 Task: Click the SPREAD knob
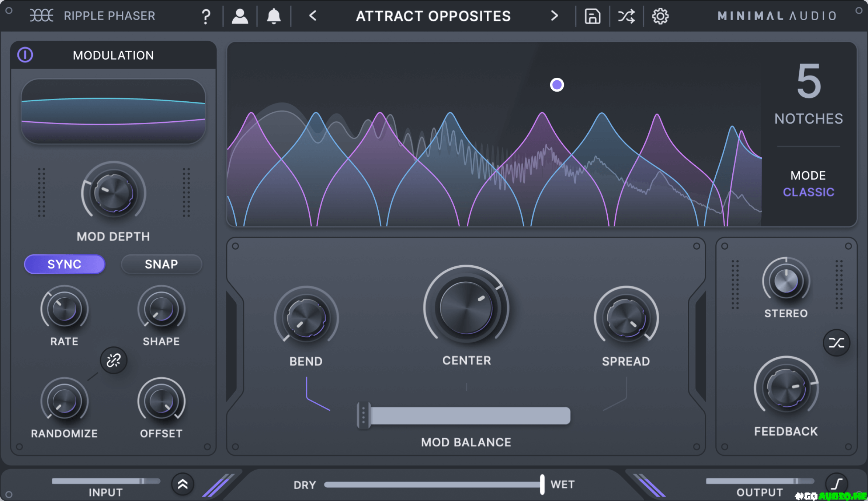[x=626, y=318]
